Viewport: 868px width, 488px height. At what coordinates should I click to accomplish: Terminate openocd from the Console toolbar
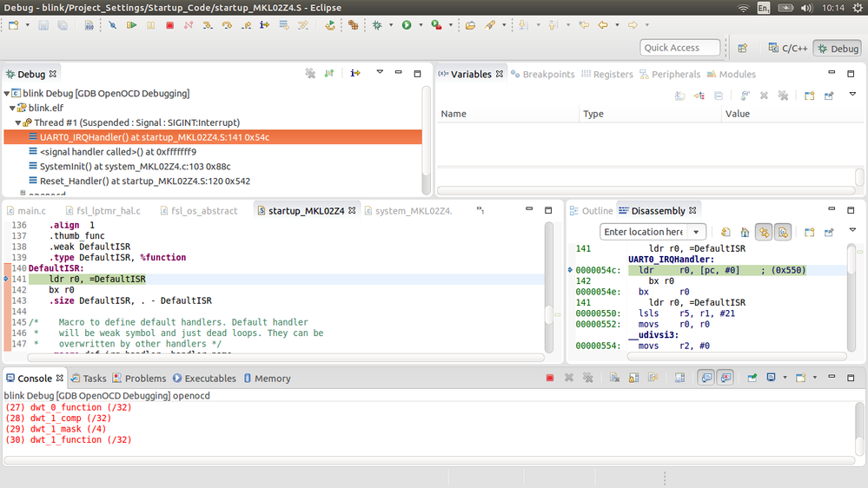click(549, 379)
